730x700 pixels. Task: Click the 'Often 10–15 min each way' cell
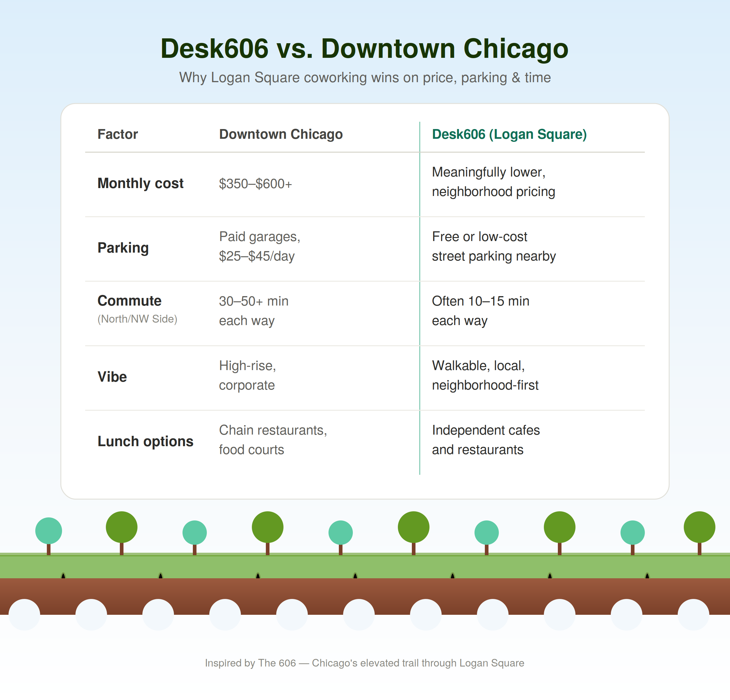[x=481, y=311]
